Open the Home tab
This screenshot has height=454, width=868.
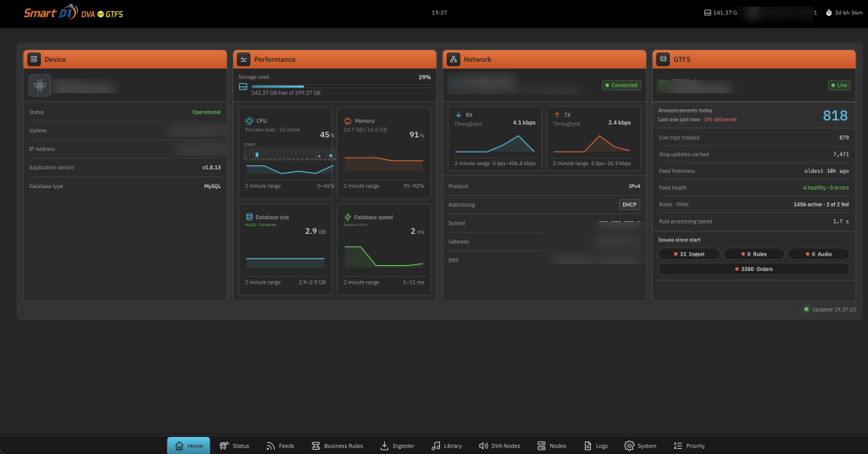coord(189,446)
